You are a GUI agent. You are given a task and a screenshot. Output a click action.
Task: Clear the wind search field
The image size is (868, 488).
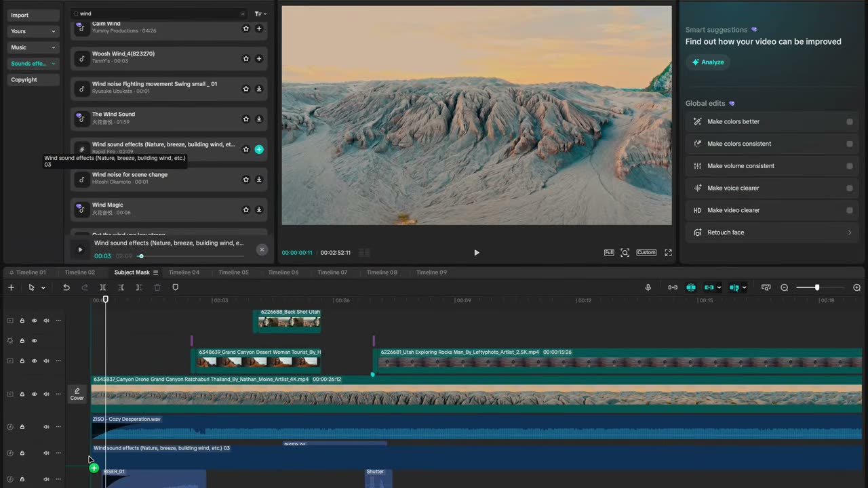[x=243, y=14]
